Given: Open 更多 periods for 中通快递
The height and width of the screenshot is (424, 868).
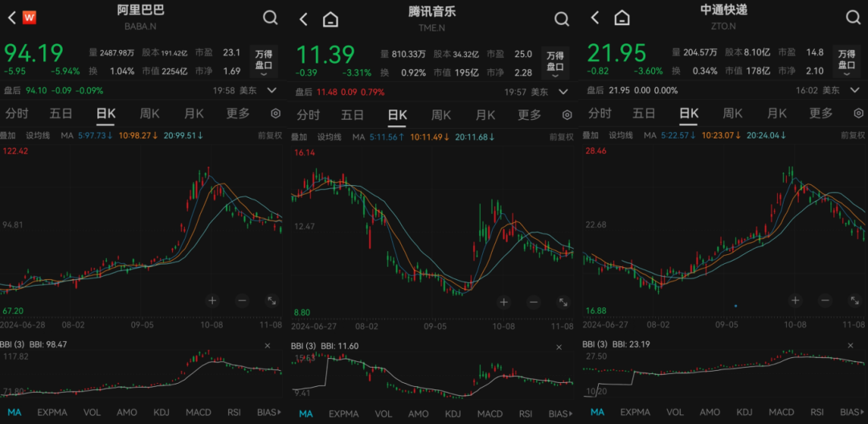Looking at the screenshot, I should [821, 113].
